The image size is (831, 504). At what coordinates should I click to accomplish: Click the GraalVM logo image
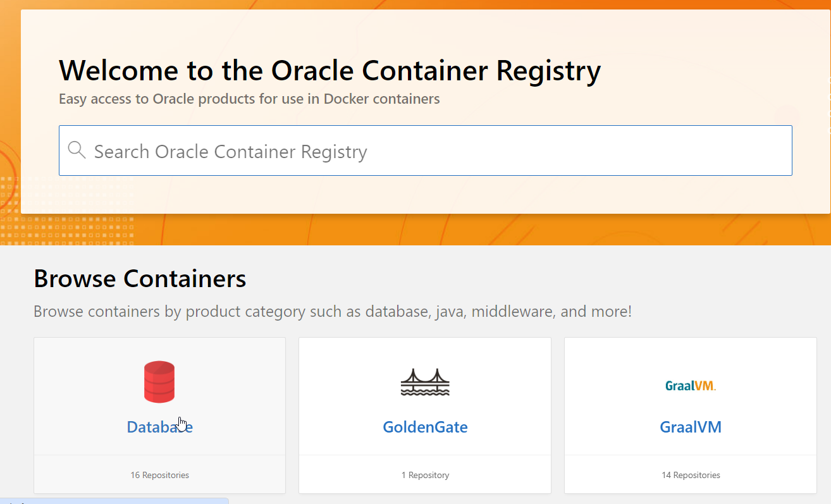pyautogui.click(x=691, y=386)
